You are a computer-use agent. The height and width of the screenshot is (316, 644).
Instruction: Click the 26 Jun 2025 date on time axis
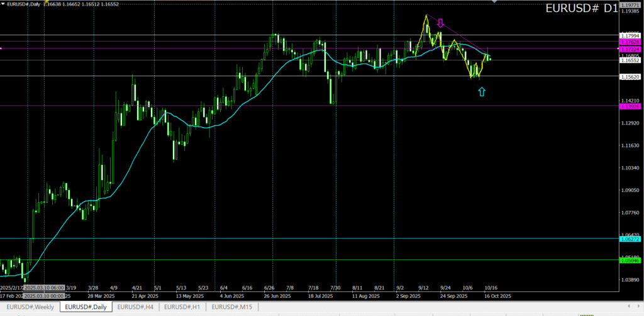[277, 295]
